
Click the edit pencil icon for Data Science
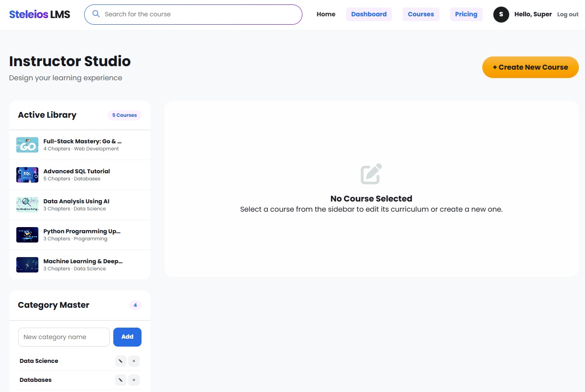(120, 361)
